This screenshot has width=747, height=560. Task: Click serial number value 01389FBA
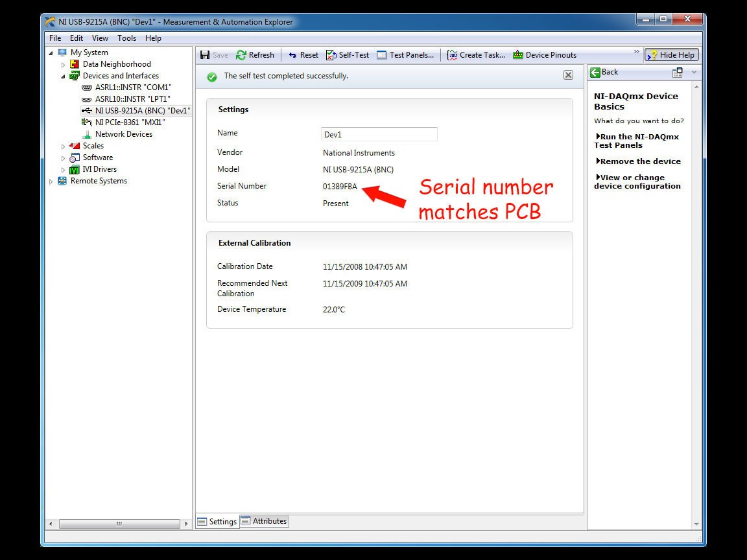click(x=340, y=187)
